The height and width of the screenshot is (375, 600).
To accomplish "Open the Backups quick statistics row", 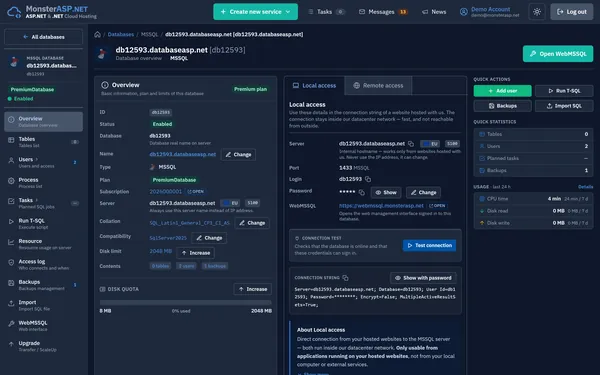I will pos(533,170).
